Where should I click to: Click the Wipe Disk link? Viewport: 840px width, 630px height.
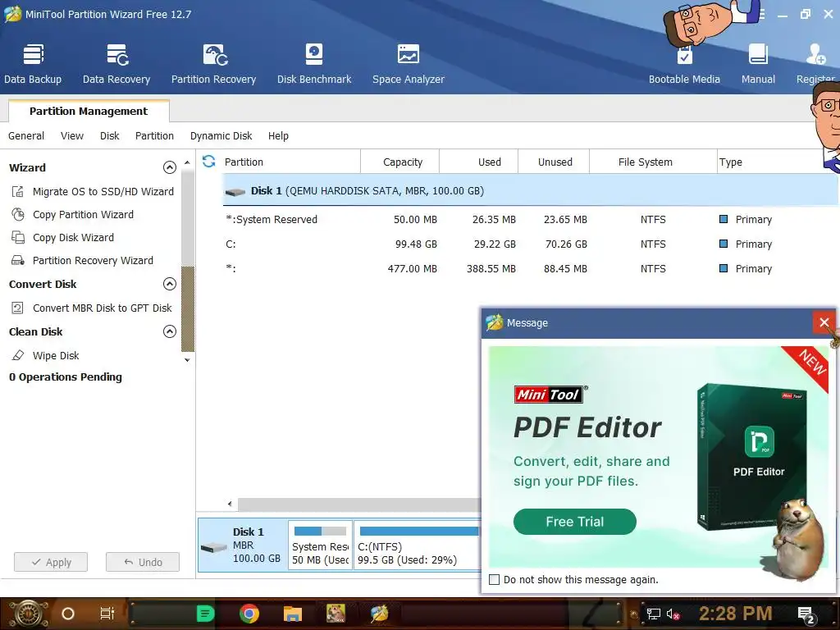56,355
